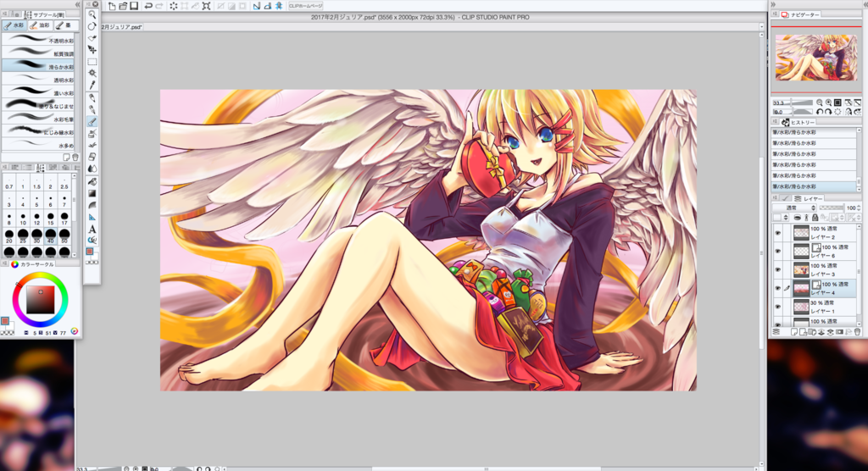
Task: Toggle Snap to Special Ruler in command bar
Action: (267, 6)
